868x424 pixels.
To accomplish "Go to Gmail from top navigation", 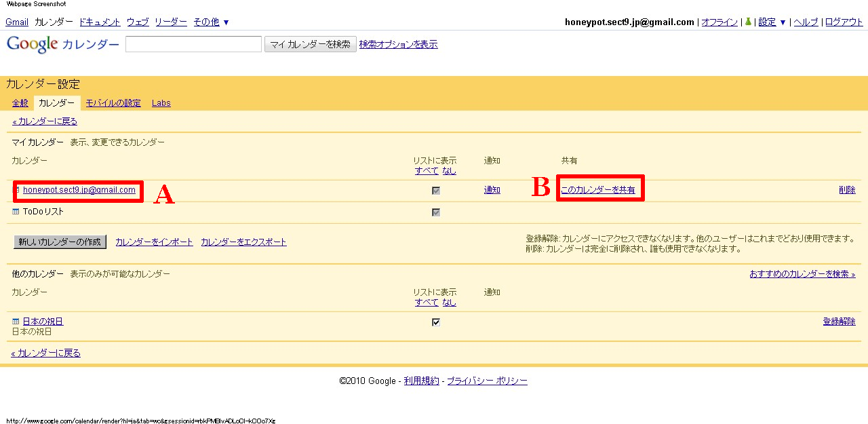I will pyautogui.click(x=17, y=22).
